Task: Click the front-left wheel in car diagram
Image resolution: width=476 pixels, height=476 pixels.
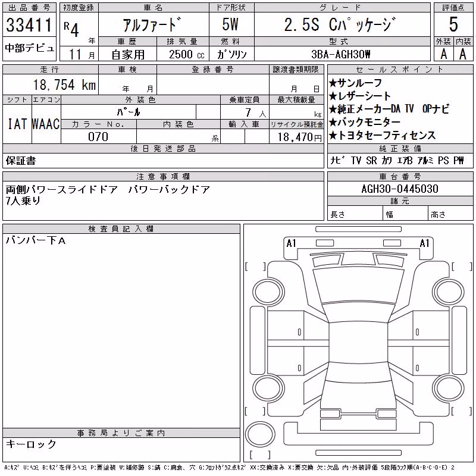Action: (268, 292)
